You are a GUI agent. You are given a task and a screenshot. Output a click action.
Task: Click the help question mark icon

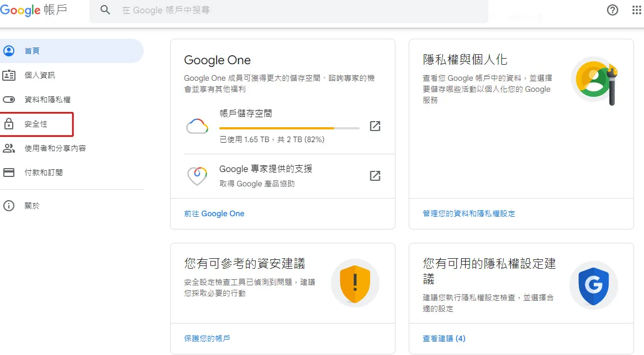pos(613,10)
